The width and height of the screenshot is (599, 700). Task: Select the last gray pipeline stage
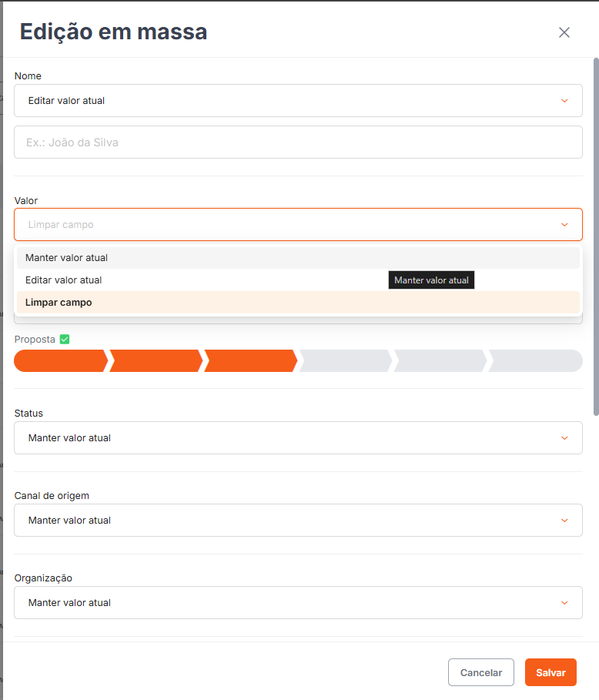tap(536, 360)
